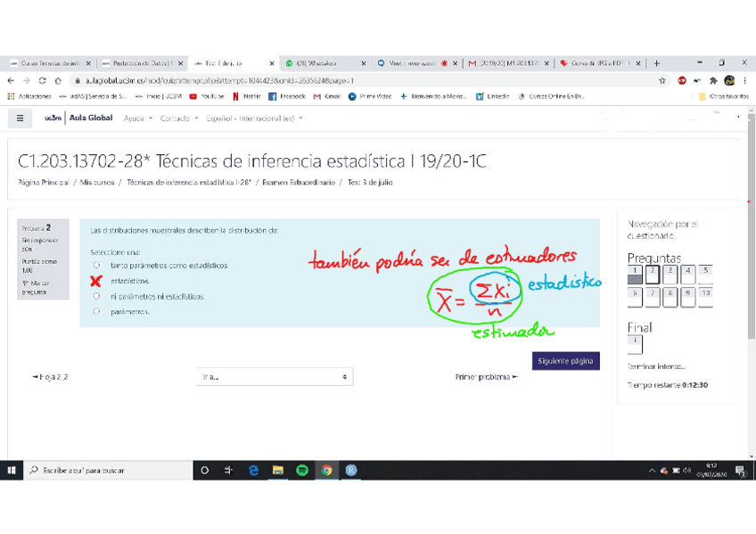Click the browser home icon
The height and width of the screenshot is (534, 756).
click(58, 80)
